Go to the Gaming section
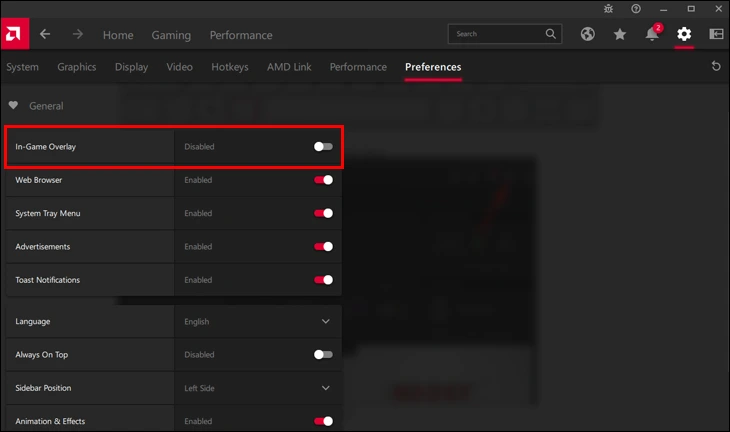This screenshot has width=730, height=432. tap(171, 35)
